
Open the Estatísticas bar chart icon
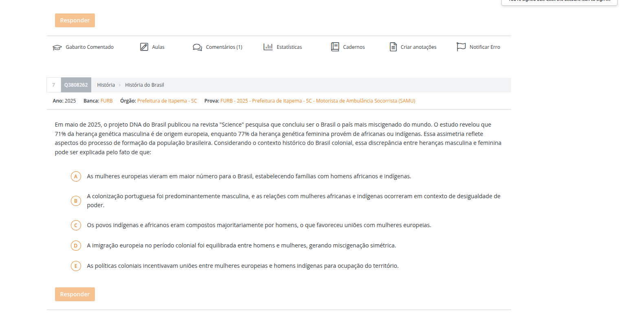pos(268,47)
